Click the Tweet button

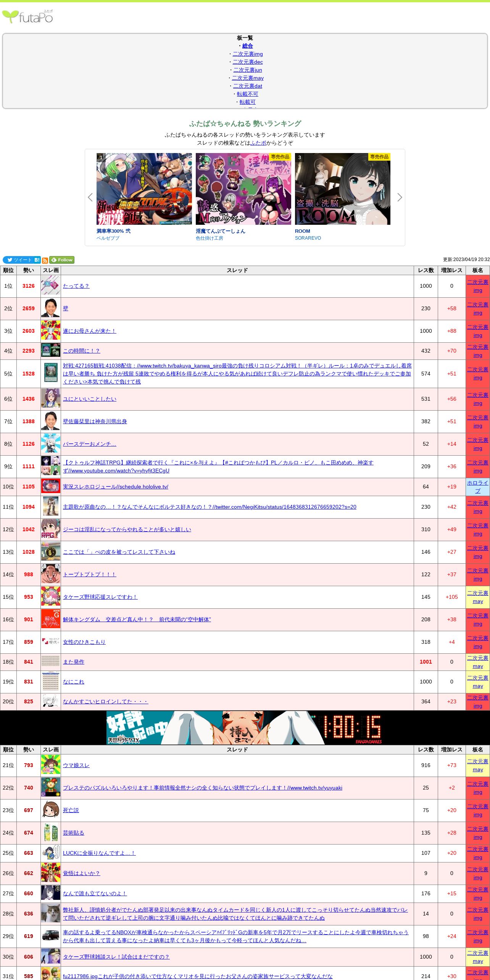click(x=18, y=260)
